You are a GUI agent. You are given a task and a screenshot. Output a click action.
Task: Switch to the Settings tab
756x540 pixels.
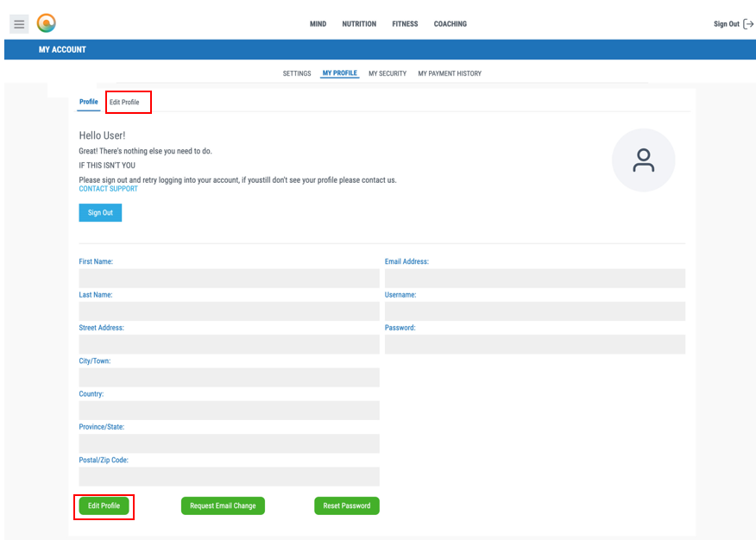tap(297, 73)
